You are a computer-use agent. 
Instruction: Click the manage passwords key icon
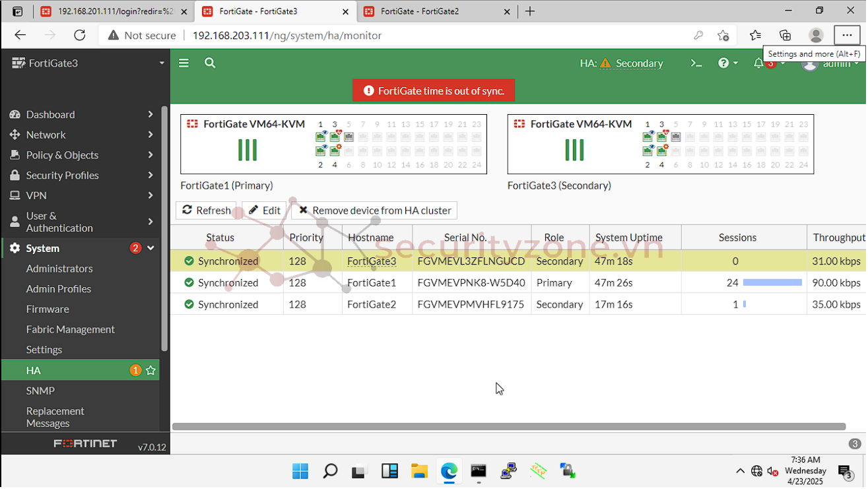[x=698, y=36]
